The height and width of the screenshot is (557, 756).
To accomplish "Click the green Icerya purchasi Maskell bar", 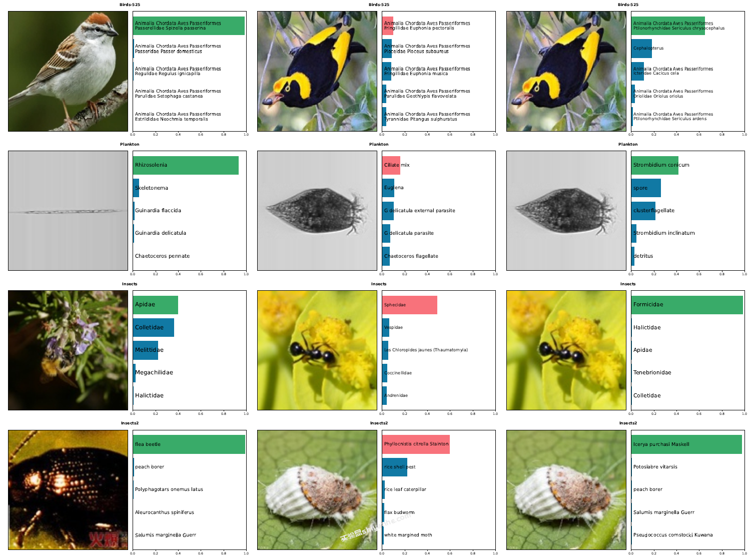I will tap(686, 444).
